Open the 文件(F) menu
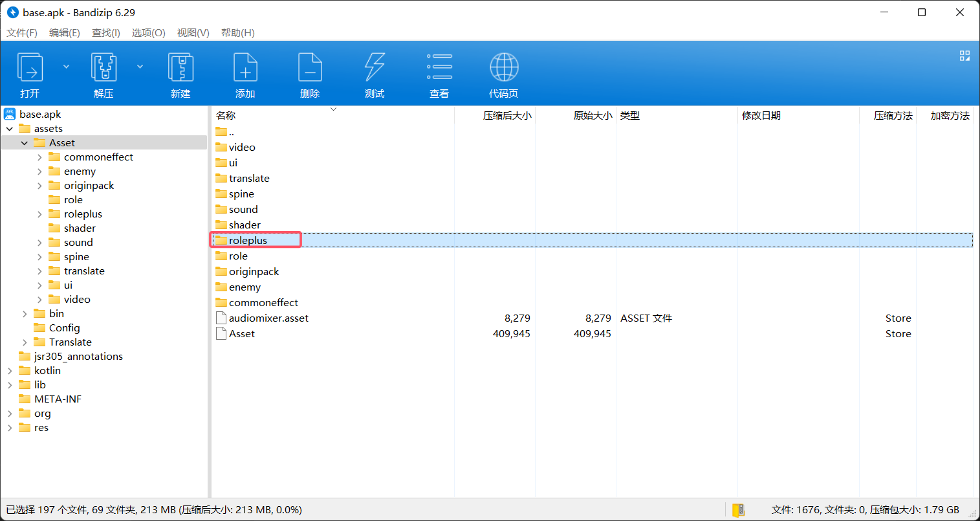The width and height of the screenshot is (980, 521). pyautogui.click(x=22, y=33)
